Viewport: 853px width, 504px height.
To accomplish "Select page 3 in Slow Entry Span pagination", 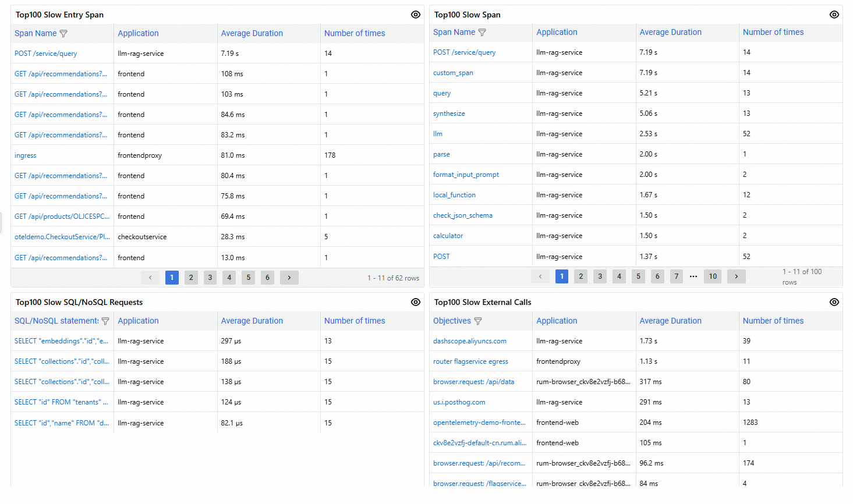I will pos(210,278).
